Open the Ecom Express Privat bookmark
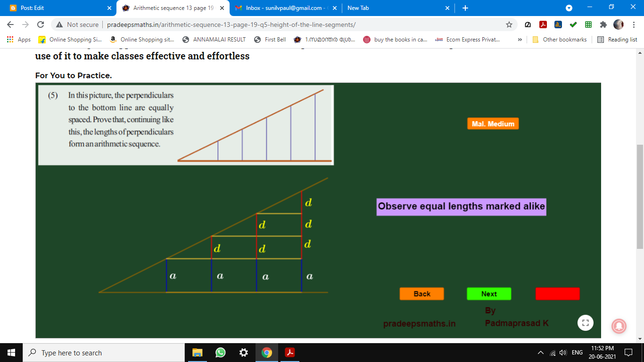 468,40
